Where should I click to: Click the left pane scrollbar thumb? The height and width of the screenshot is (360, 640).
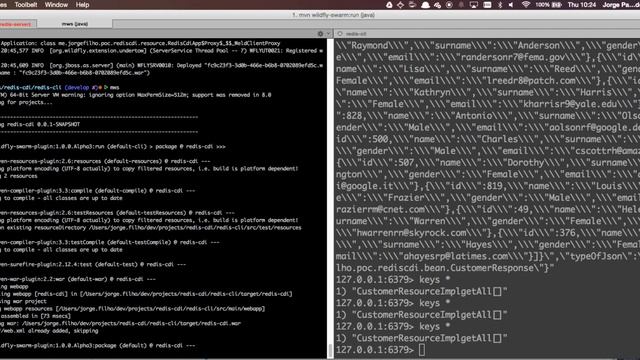click(x=330, y=351)
